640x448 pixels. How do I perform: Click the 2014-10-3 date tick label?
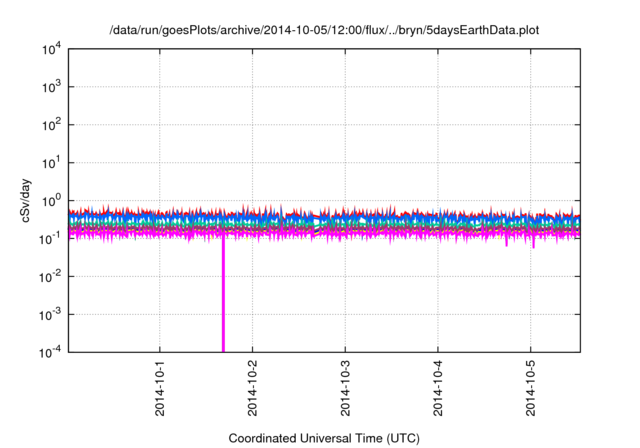coord(345,388)
